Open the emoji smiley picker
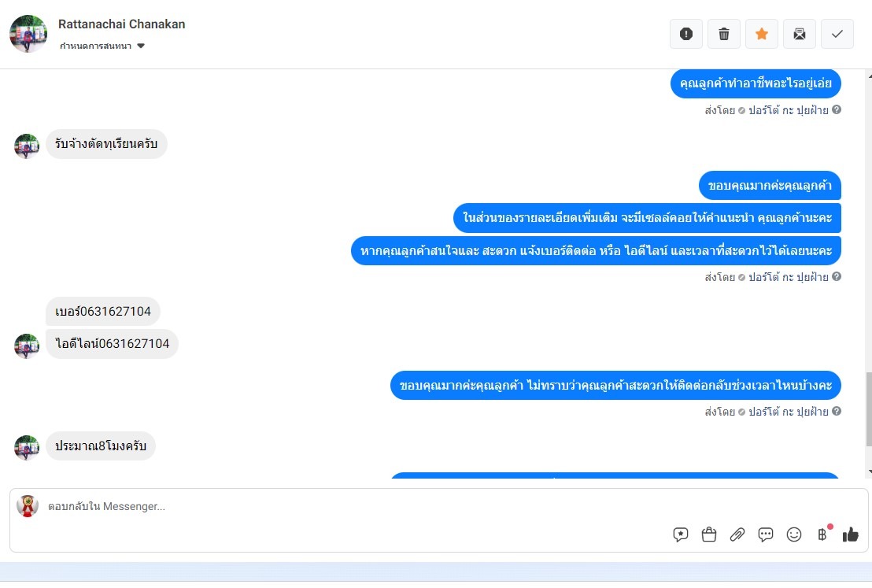 pos(793,534)
